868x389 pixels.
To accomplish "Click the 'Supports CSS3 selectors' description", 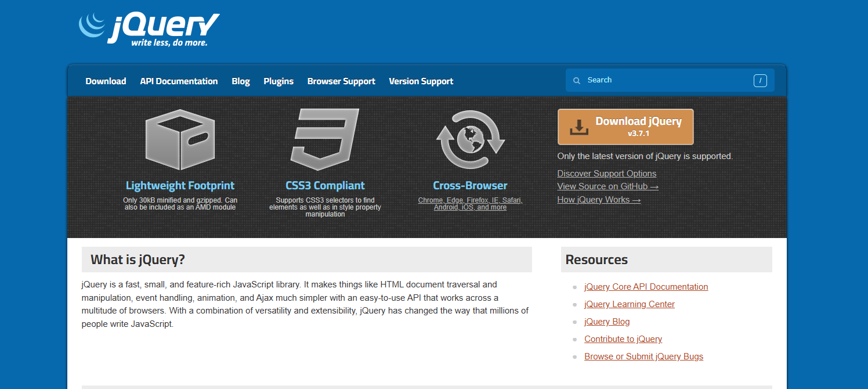I will pos(325,207).
